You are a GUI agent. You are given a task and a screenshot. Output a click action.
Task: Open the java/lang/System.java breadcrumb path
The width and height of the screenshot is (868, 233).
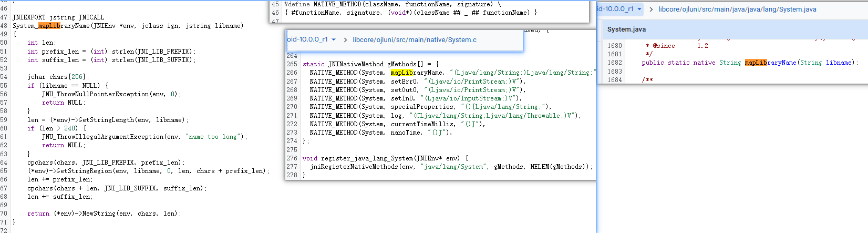click(737, 9)
